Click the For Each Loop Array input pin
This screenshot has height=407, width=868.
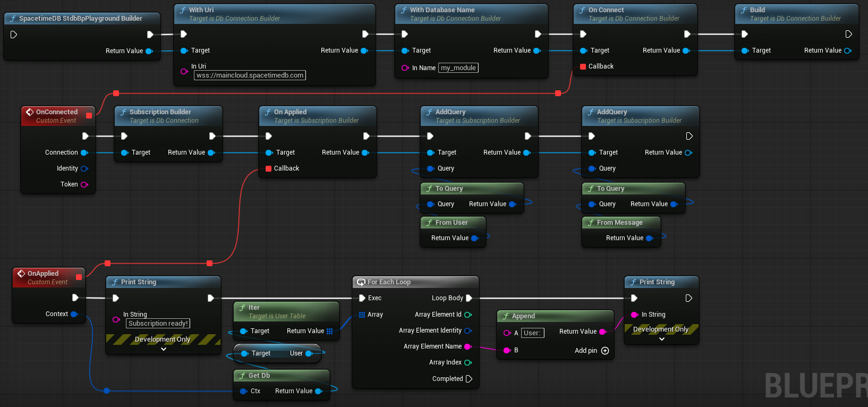pyautogui.click(x=362, y=315)
